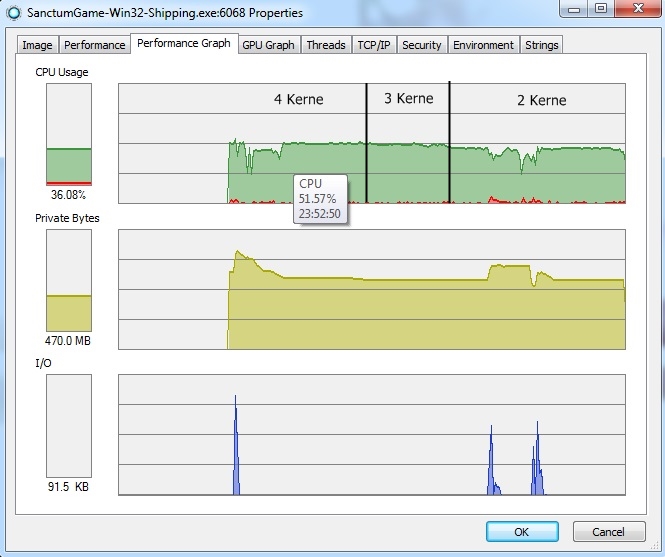Click the I/O history graph
665x557 pixels.
372,434
